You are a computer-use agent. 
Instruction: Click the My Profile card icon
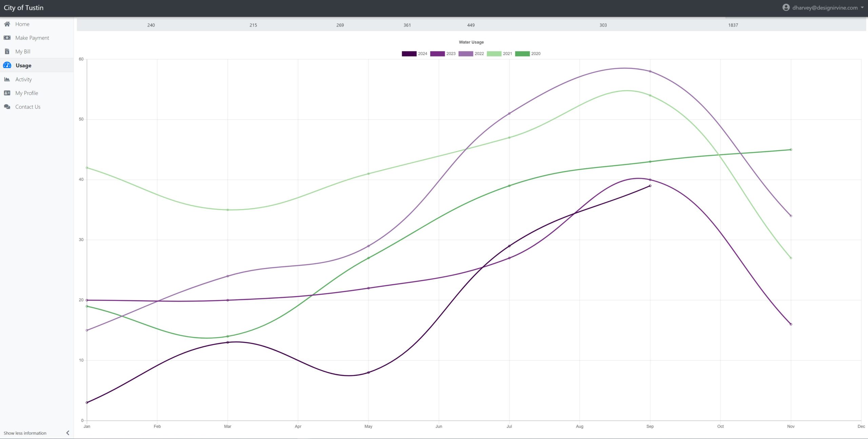7,93
